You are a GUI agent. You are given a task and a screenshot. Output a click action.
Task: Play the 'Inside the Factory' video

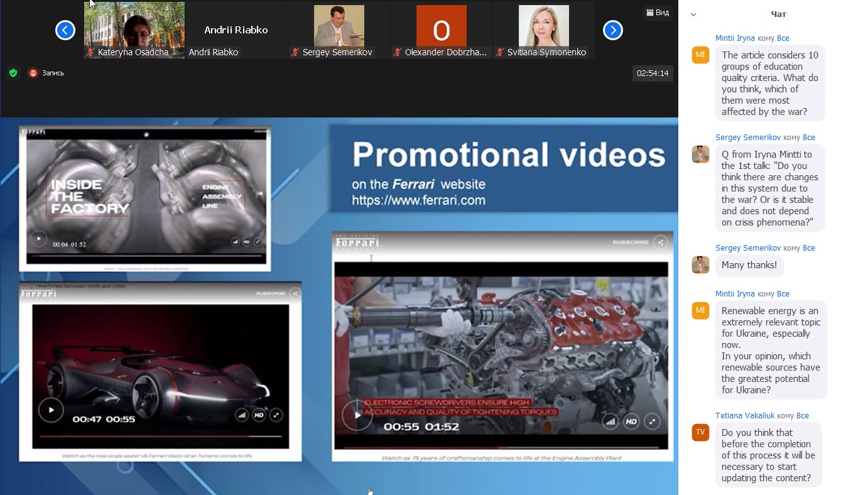tap(38, 239)
